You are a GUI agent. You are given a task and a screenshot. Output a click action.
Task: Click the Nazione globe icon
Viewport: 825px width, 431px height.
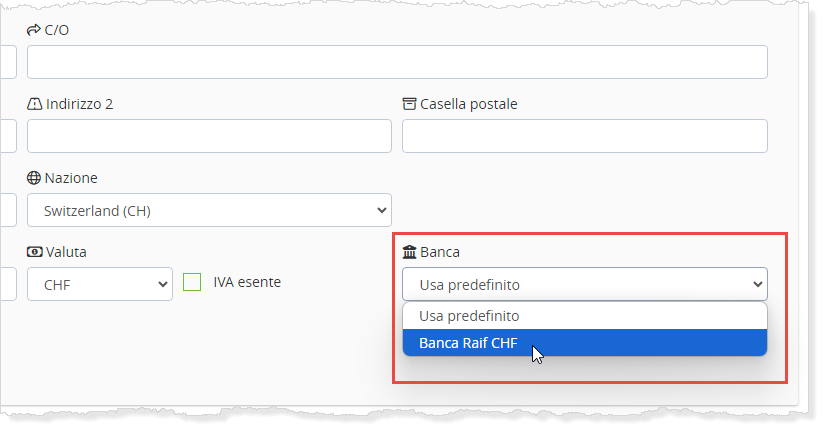click(x=34, y=178)
